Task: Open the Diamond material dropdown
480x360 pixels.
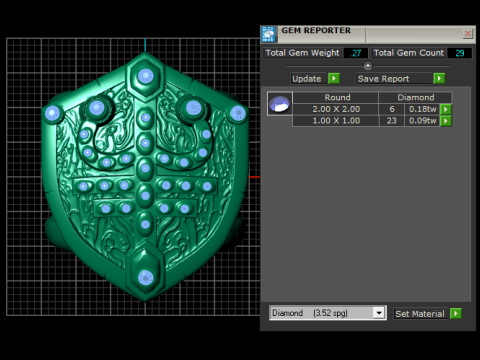Action: coord(379,313)
